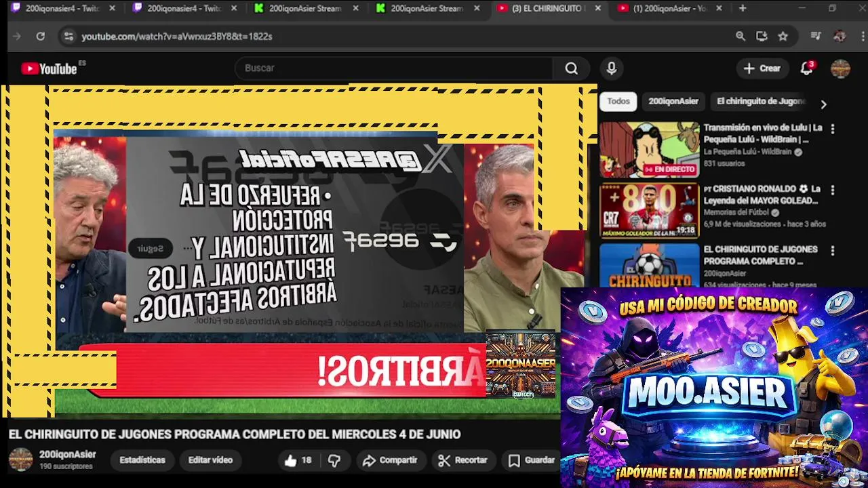Click the search magnifier button
The image size is (868, 488).
572,68
